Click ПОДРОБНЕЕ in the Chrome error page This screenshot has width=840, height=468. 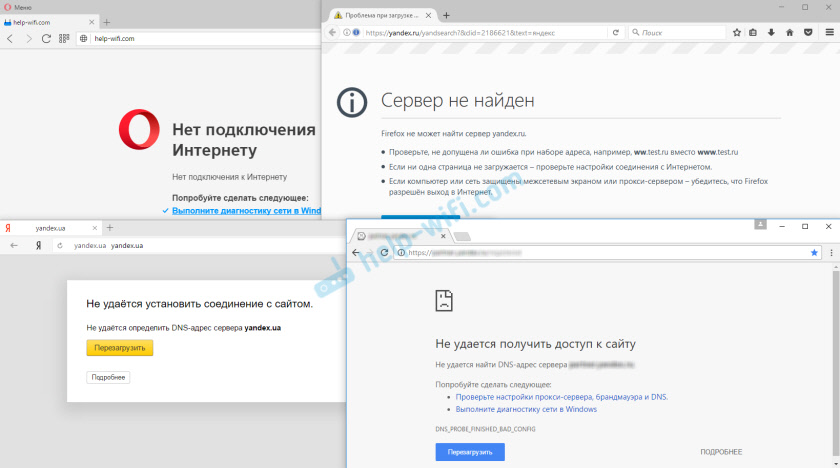click(721, 452)
